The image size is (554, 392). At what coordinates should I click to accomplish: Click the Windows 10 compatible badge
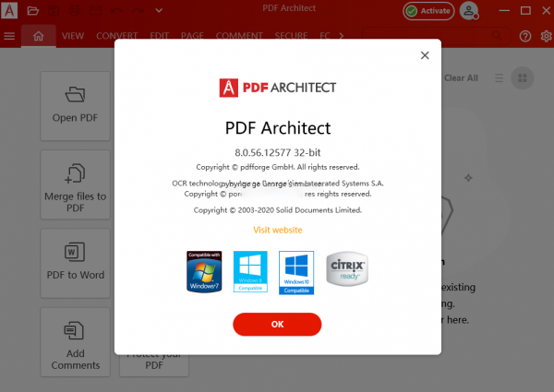(296, 273)
